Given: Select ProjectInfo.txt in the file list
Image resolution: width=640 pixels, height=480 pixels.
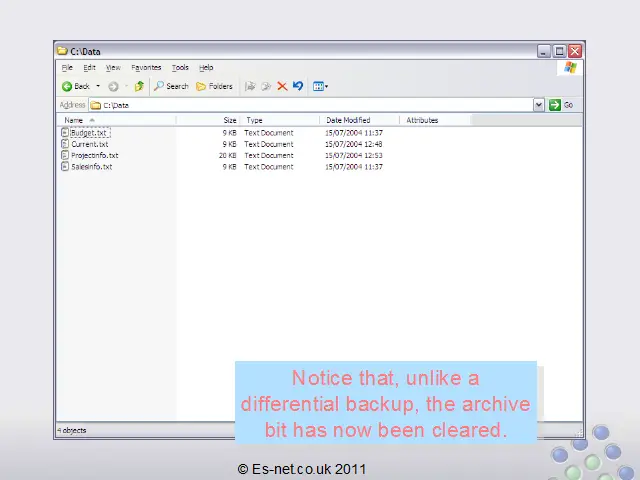Looking at the screenshot, I should click(94, 156).
